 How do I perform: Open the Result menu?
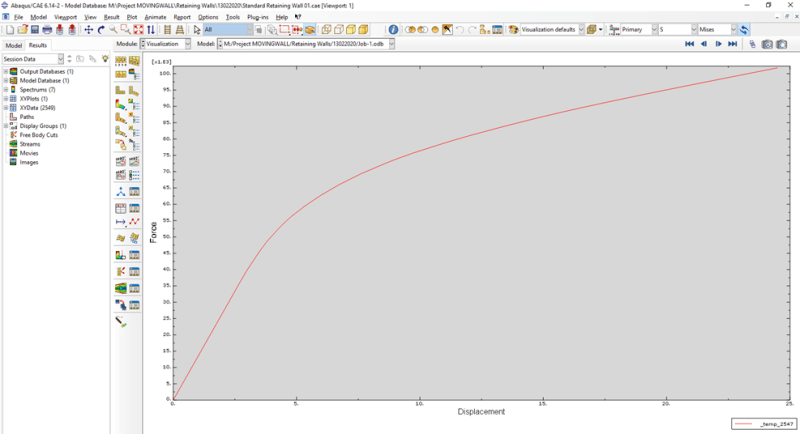point(111,17)
